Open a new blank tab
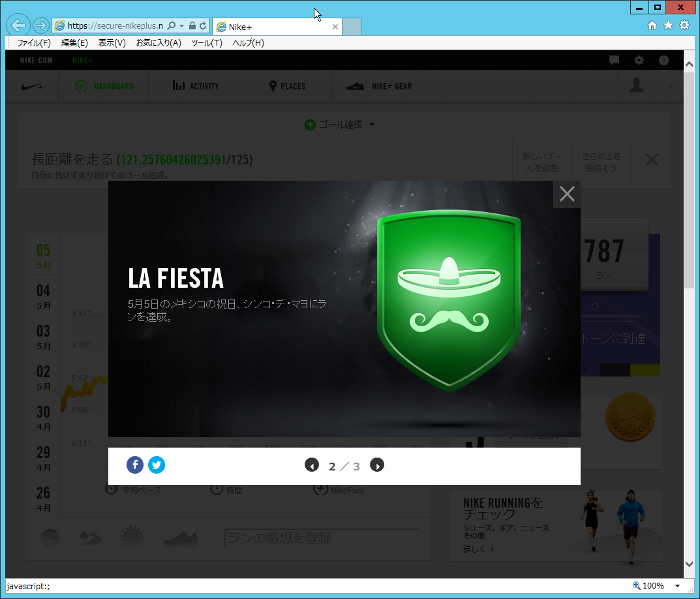Screen dimensions: 700x599 click(352, 27)
